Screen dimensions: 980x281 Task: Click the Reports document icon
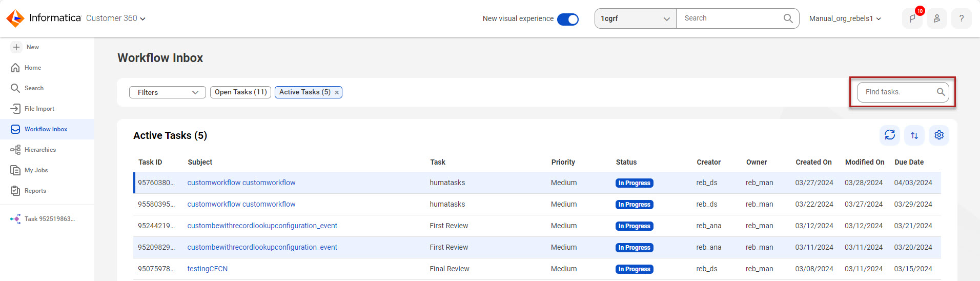[15, 191]
